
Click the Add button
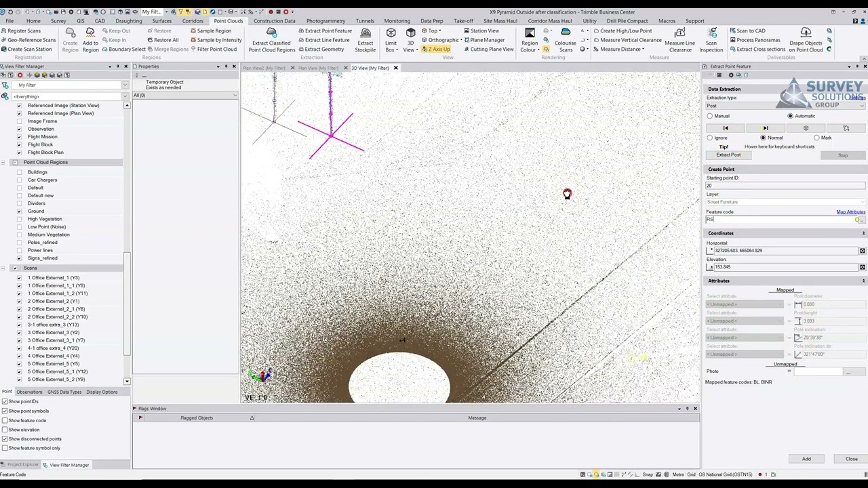[806, 459]
